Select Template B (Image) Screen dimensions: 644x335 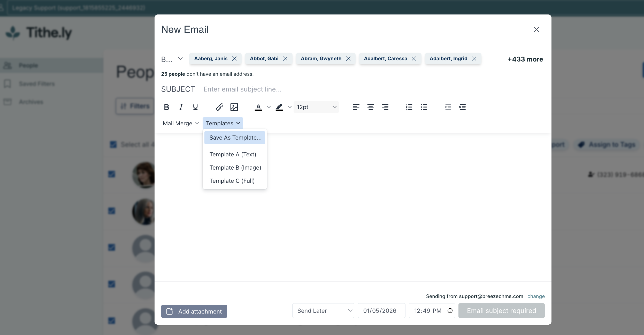click(x=235, y=167)
